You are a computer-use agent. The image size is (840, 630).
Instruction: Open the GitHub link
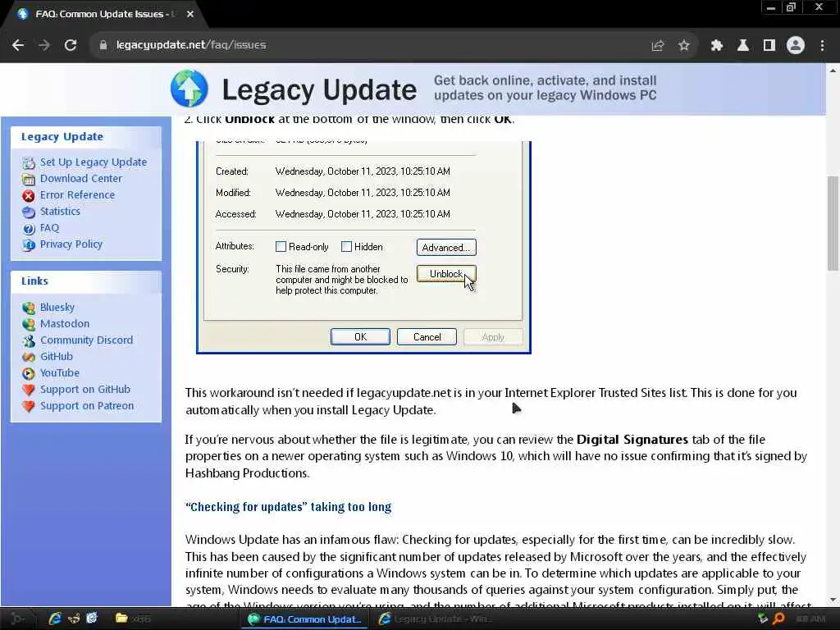coord(57,356)
